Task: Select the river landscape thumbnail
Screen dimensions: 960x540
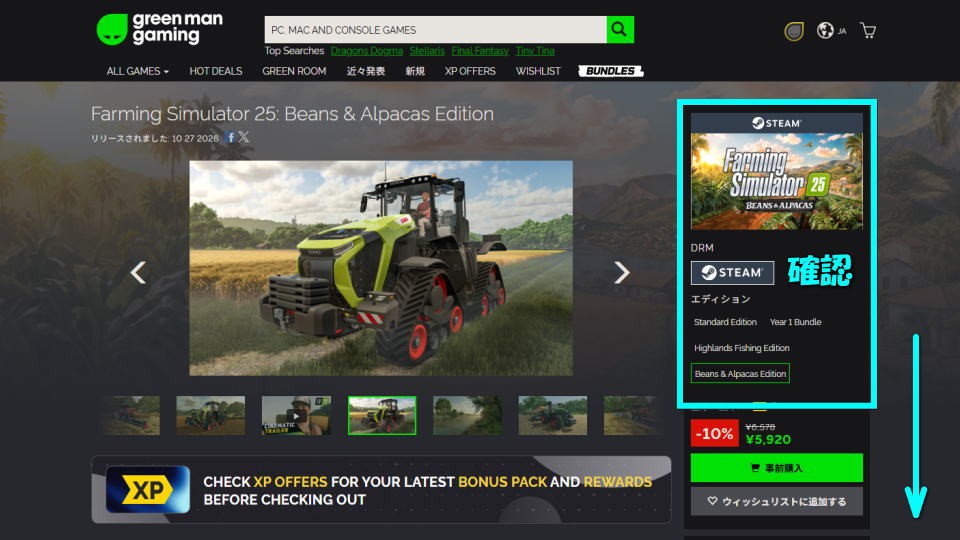Action: pyautogui.click(x=467, y=416)
